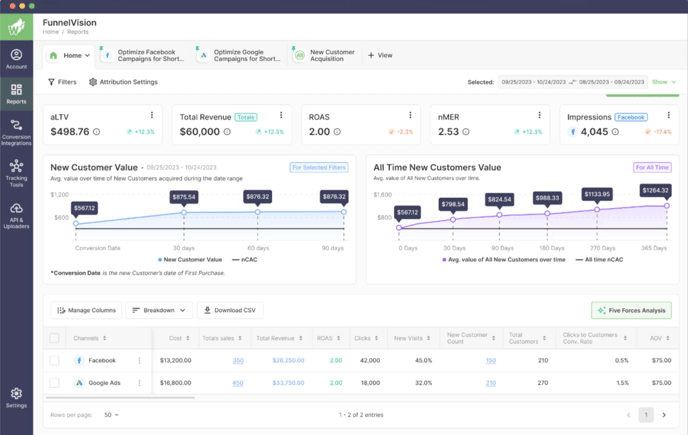Expand the Show dropdown near date range

pos(664,82)
